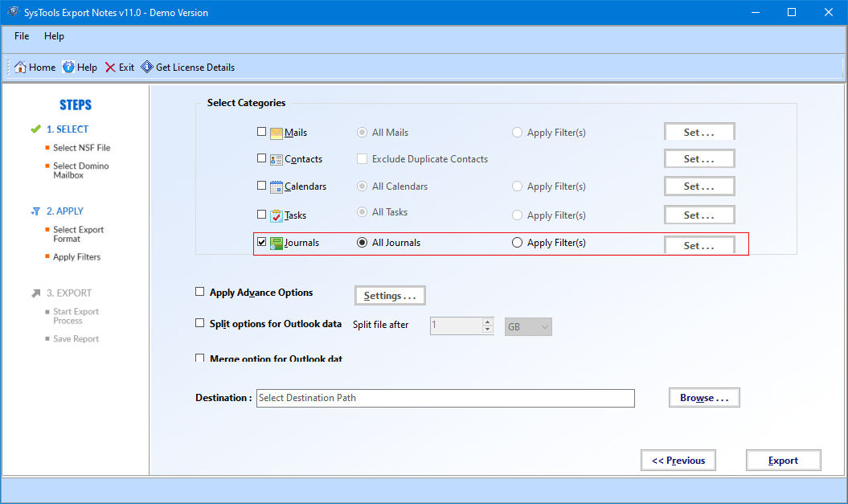Open the File menu
The height and width of the screenshot is (504, 848).
tap(22, 36)
